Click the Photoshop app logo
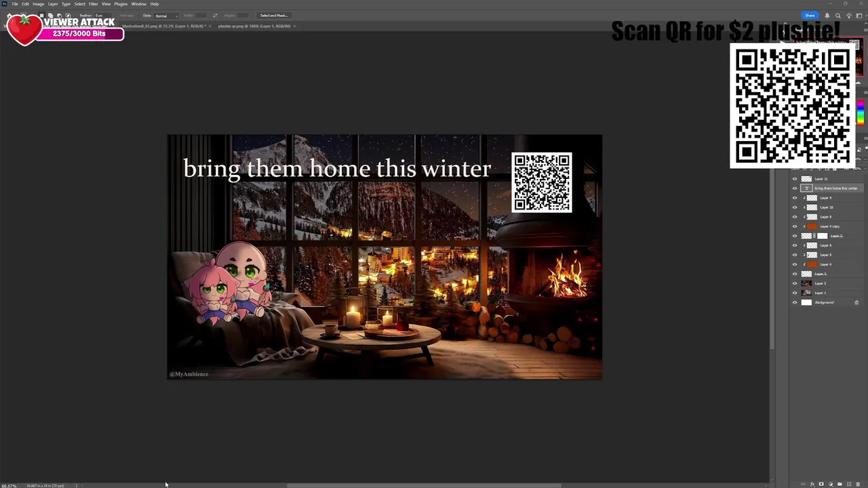The image size is (868, 488). (x=5, y=4)
